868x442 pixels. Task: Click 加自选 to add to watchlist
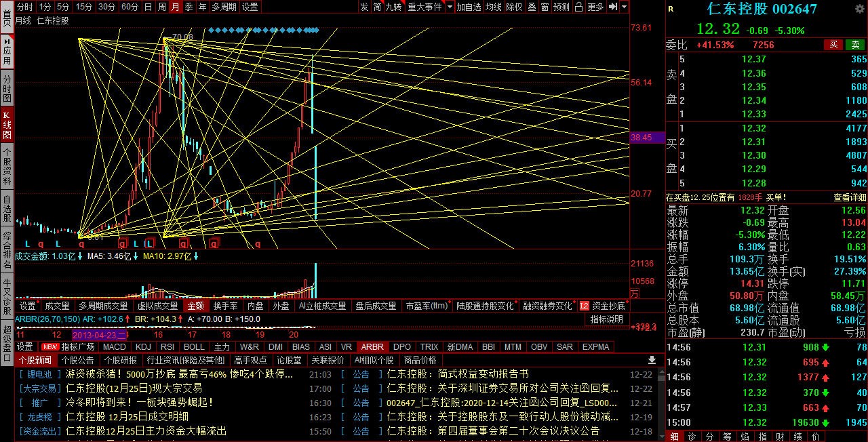click(x=469, y=7)
